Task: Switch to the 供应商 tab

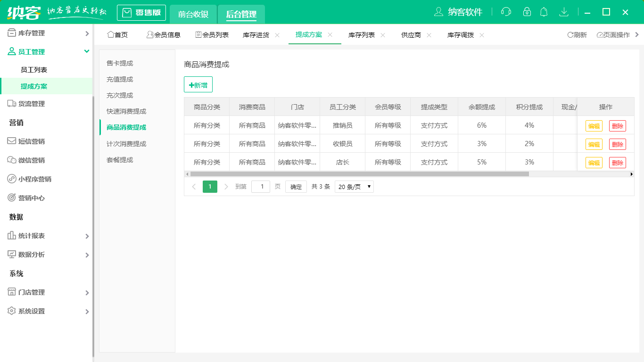Action: coord(411,34)
